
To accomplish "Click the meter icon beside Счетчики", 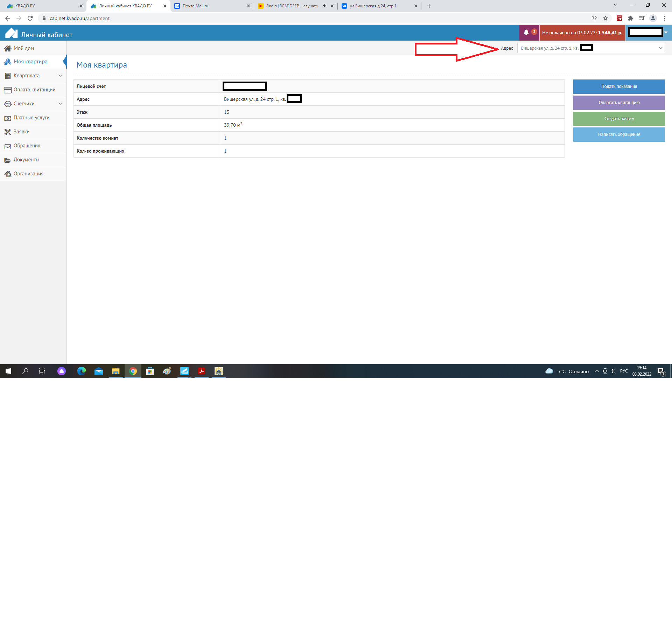I will (8, 104).
